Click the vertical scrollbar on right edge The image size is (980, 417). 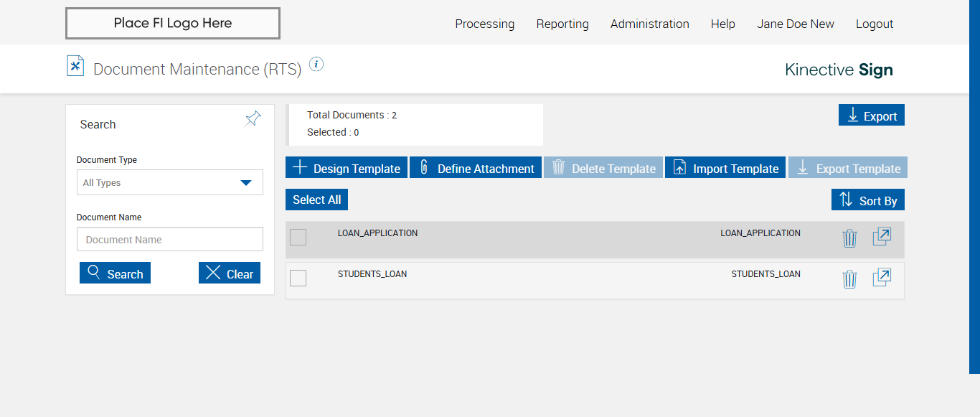click(974, 187)
